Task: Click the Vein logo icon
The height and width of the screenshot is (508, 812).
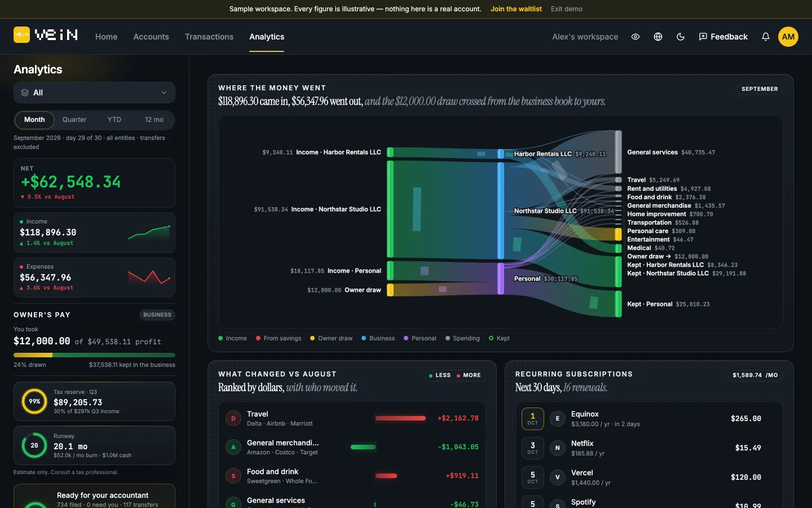Action: pyautogui.click(x=21, y=34)
